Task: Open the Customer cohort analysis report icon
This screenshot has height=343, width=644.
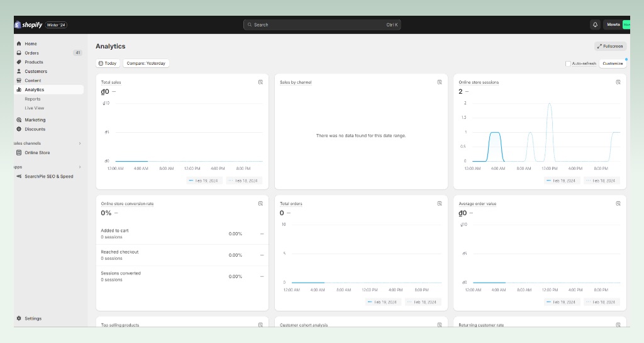Action: click(x=440, y=325)
